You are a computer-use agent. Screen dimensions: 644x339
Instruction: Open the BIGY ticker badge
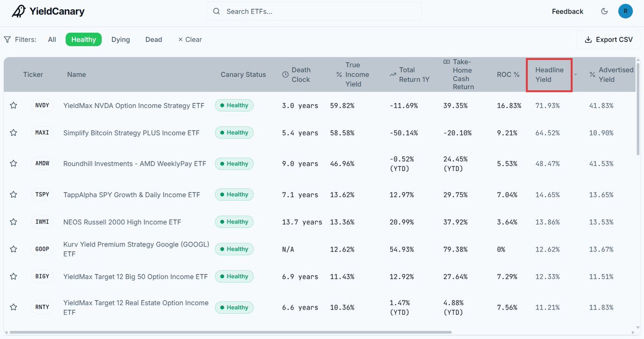[x=42, y=276]
